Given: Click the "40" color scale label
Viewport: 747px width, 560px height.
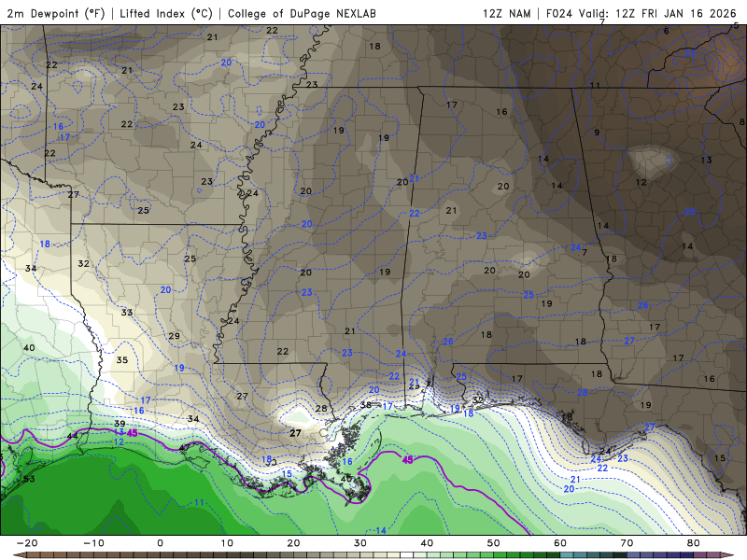Looking at the screenshot, I should click(427, 543).
